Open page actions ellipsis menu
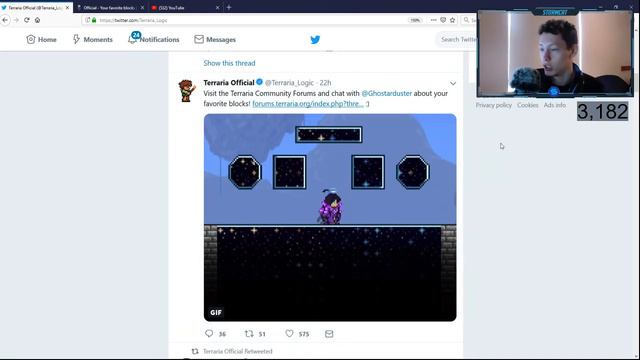640x360 pixels. (433, 20)
